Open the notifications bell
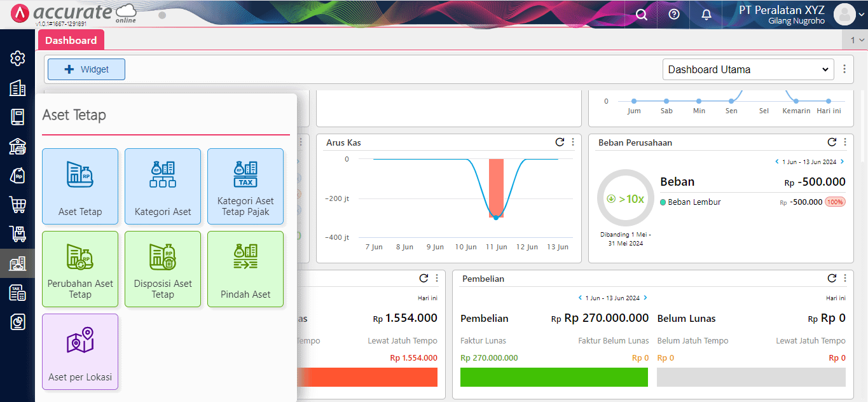868x402 pixels. tap(706, 14)
